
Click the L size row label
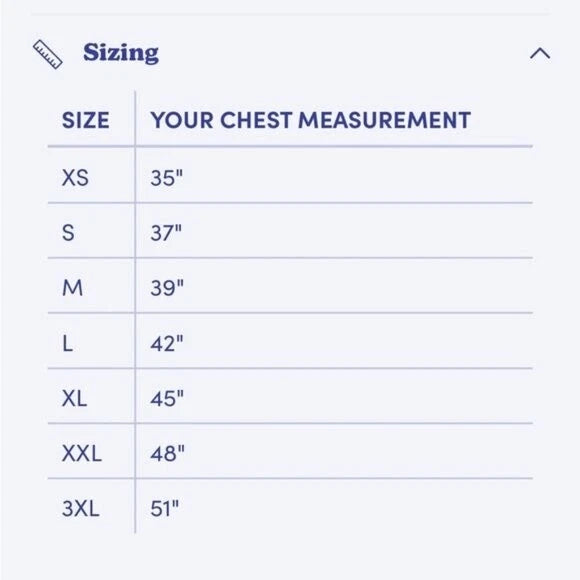pos(67,344)
